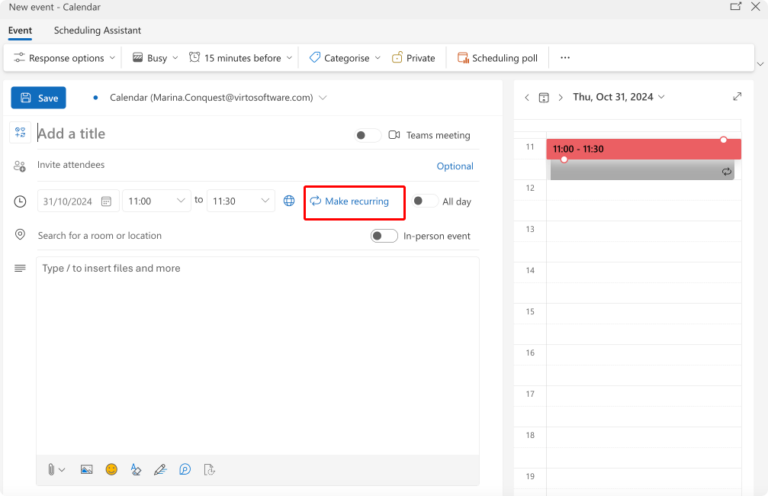
Task: Turn on the In-person event toggle
Action: tap(383, 236)
